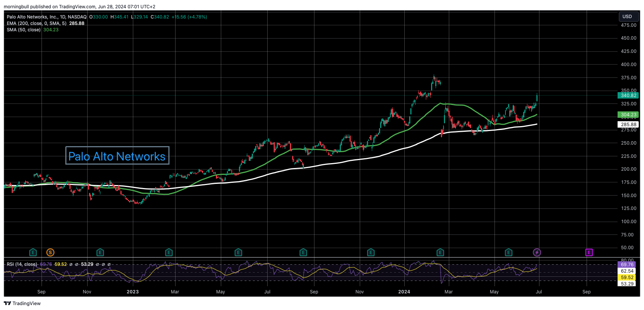Screen dimensions: 644x310
Task: Open the earnings marker before Mar 2023
Action: click(x=169, y=252)
